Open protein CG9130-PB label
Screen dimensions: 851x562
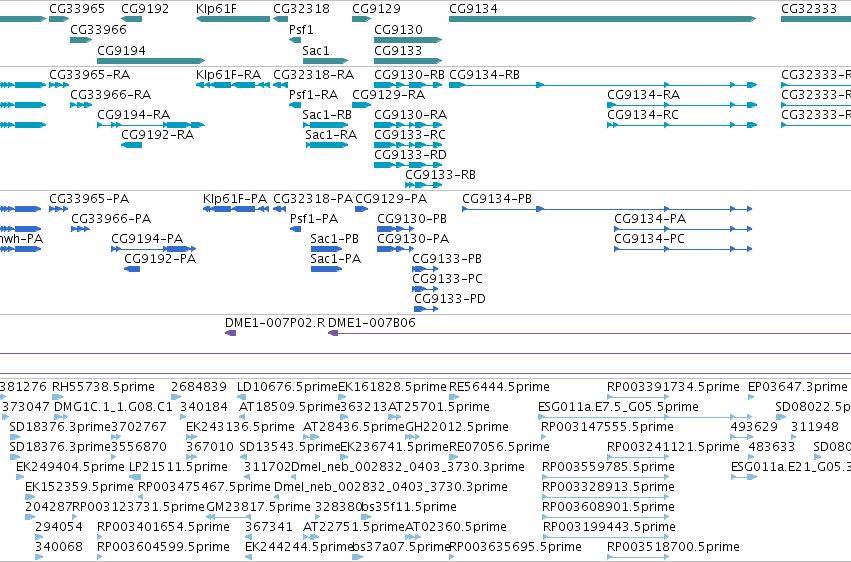tap(412, 219)
